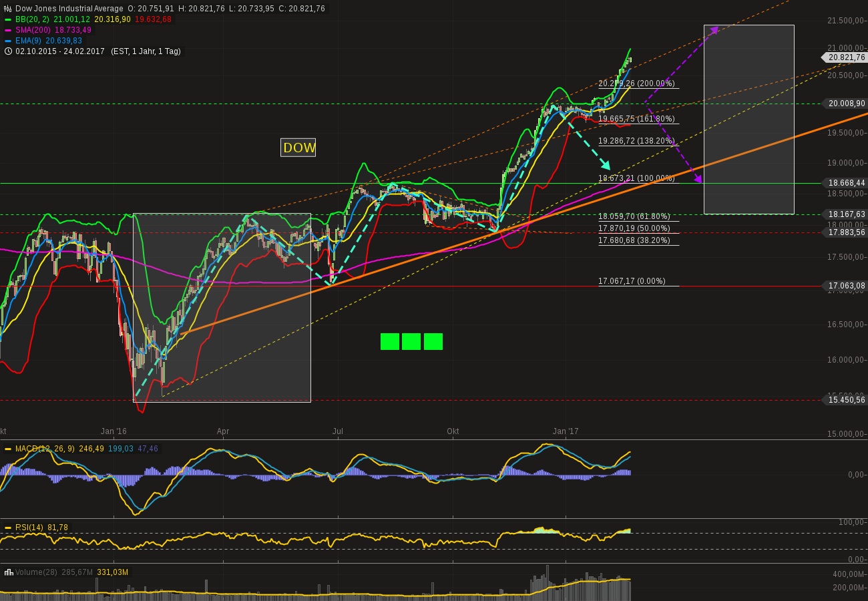868x601 pixels.
Task: Click Fibonacci label "18.059,70 (61.80%)"
Action: coord(634,217)
